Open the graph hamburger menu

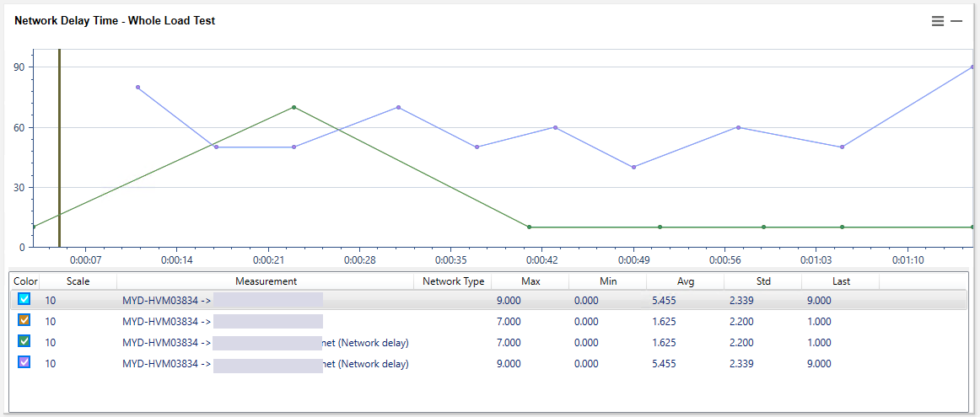click(x=938, y=21)
